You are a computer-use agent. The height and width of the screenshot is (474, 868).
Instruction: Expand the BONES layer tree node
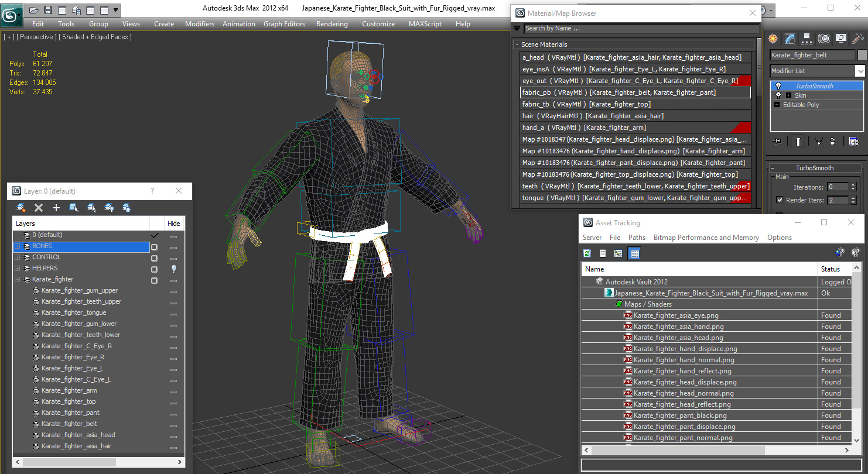pyautogui.click(x=18, y=246)
